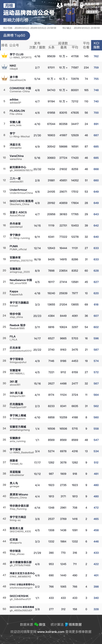Select the 李宁 CLUB row name
The image size is (102, 644).
pos(17,54)
